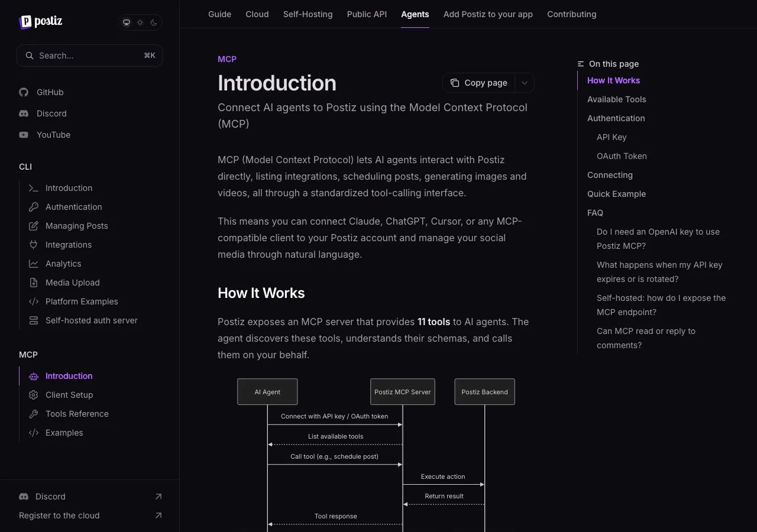Viewport: 757px width, 532px height.
Task: Open Managing Posts in CLI section
Action: pos(77,226)
